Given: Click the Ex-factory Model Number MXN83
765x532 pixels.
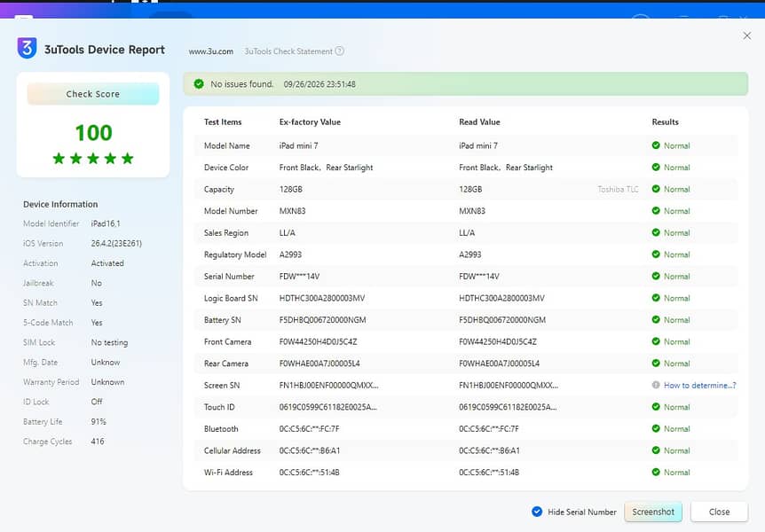Looking at the screenshot, I should (292, 211).
